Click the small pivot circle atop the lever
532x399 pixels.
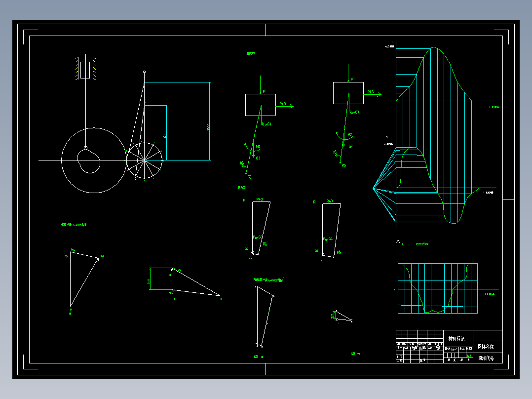pyautogui.click(x=144, y=72)
